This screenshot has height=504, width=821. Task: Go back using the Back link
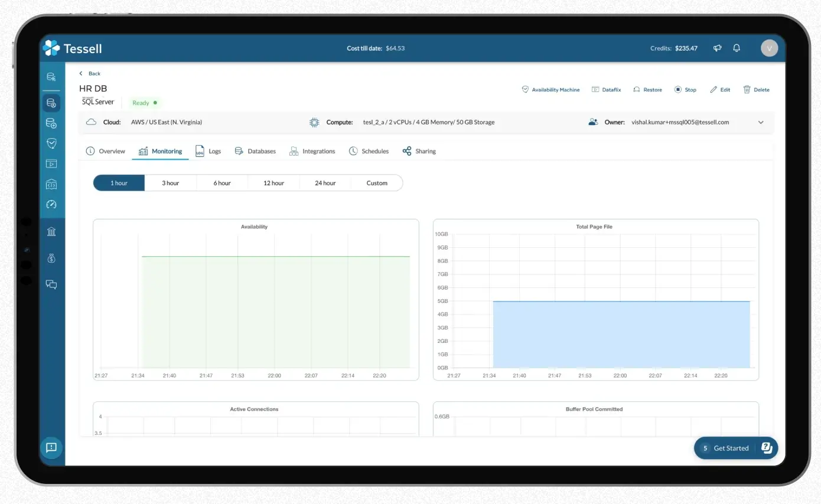tap(90, 73)
